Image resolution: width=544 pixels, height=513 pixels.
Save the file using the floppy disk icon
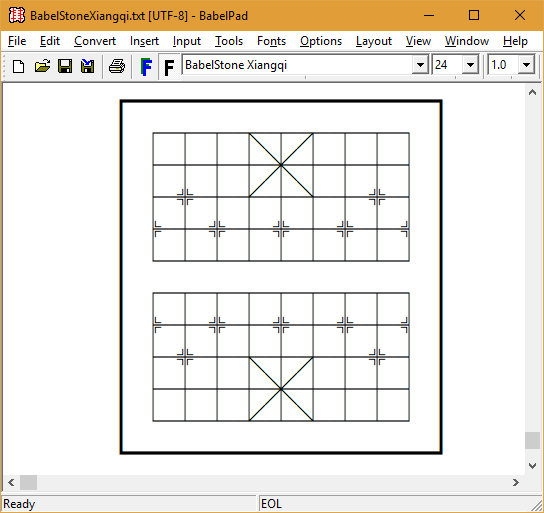point(65,66)
